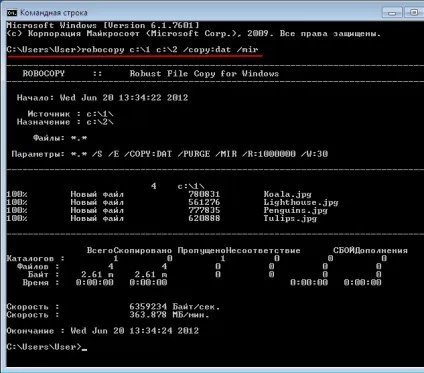Image resolution: width=424 pixels, height=373 pixels.
Task: Click the file size 777835
Action: click(x=204, y=210)
